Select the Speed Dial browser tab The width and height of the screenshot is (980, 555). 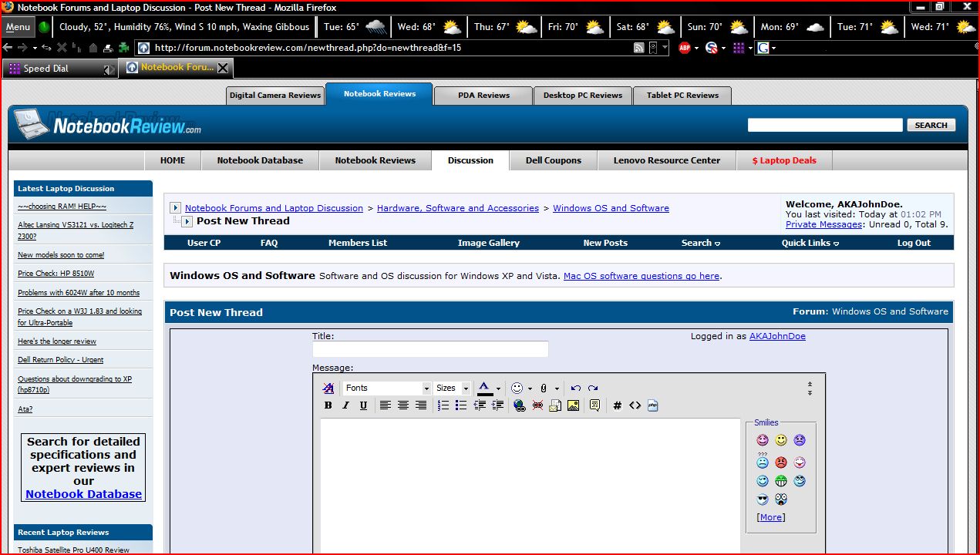click(60, 69)
